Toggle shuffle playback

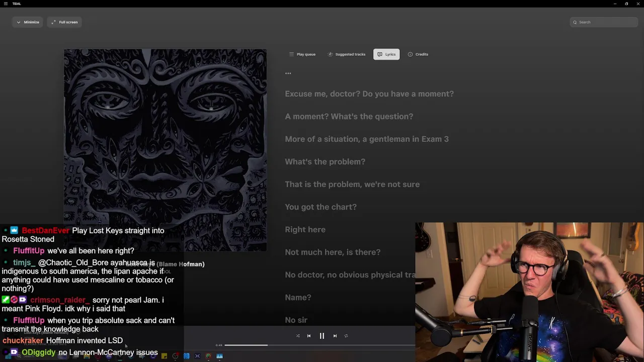pos(298,336)
